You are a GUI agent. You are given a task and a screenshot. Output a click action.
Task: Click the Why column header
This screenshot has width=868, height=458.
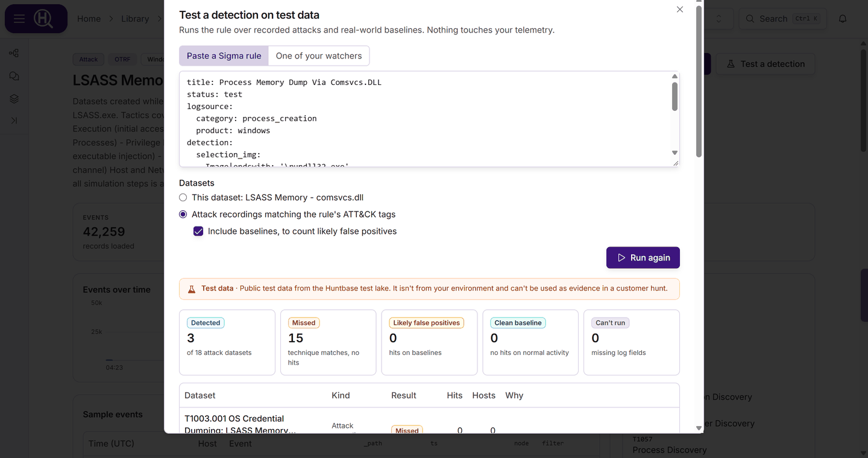click(x=514, y=395)
